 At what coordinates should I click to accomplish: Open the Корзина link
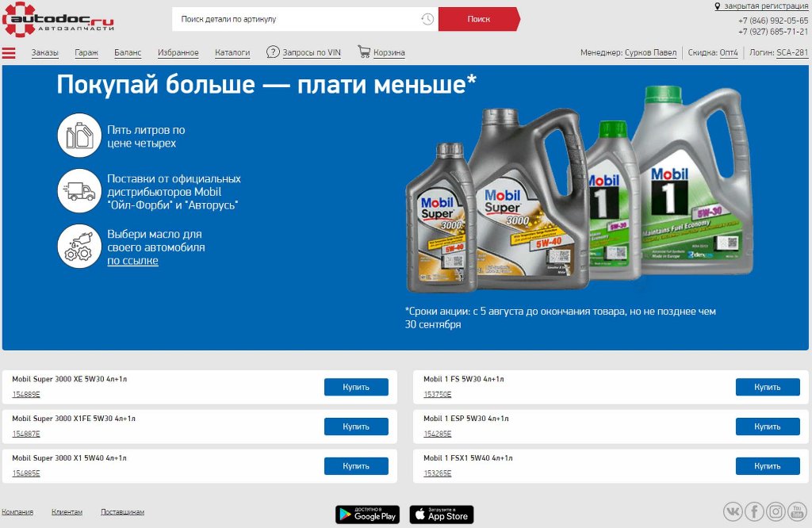point(389,52)
